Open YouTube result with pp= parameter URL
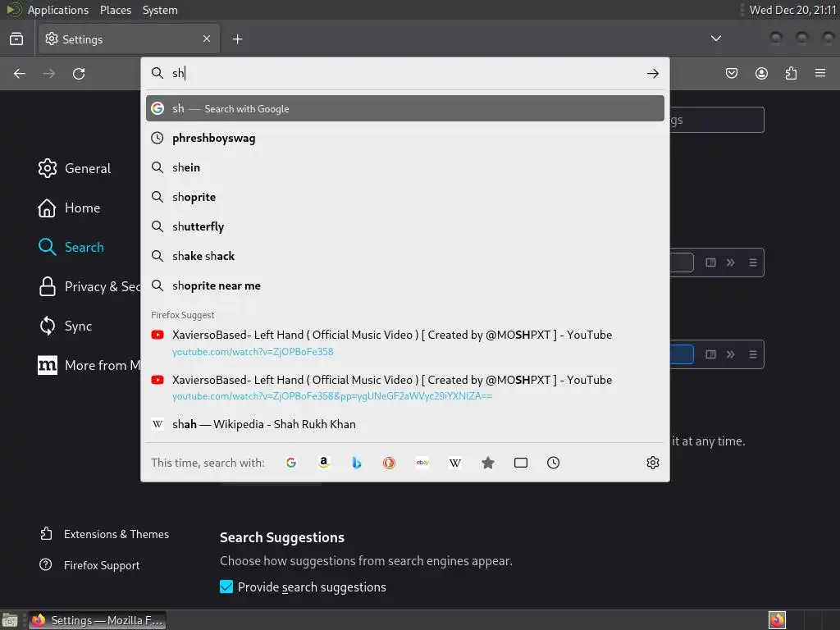840x630 pixels. tap(405, 387)
